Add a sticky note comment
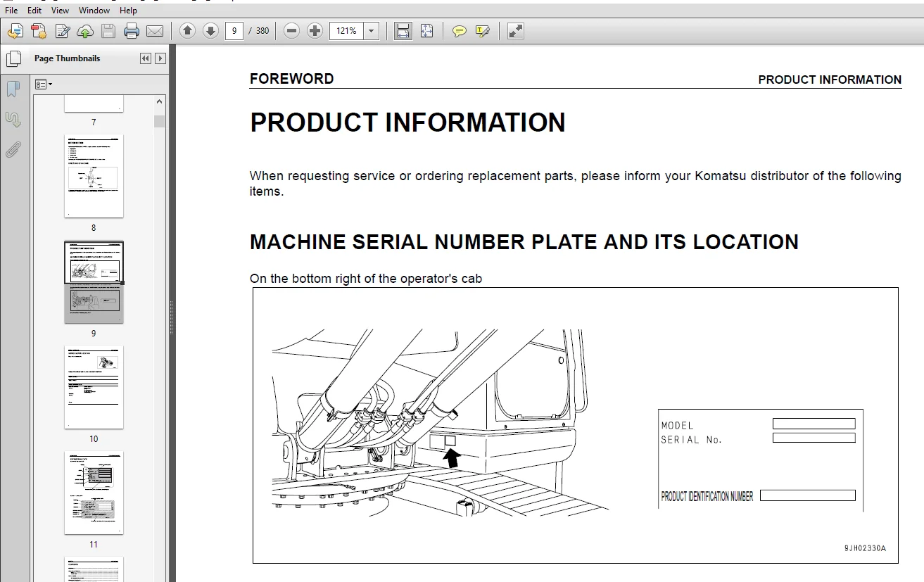 click(x=460, y=31)
